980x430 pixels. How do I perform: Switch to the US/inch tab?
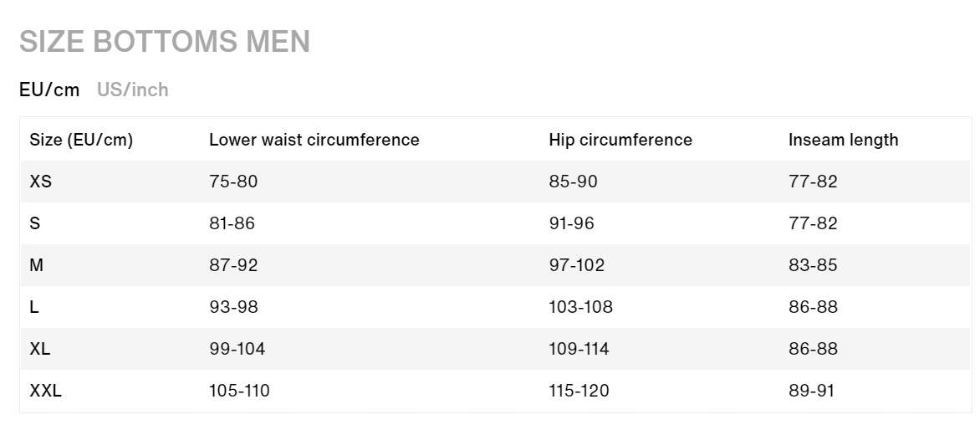click(x=132, y=90)
